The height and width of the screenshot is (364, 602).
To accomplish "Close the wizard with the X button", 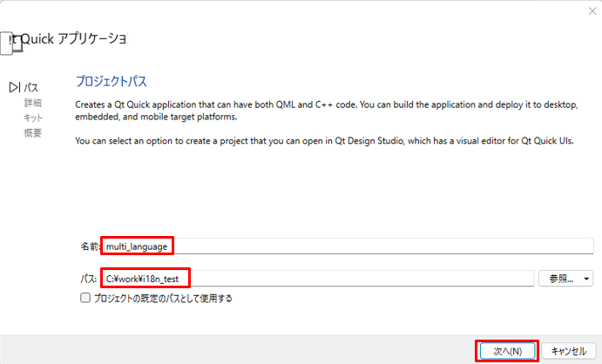I will pyautogui.click(x=592, y=10).
